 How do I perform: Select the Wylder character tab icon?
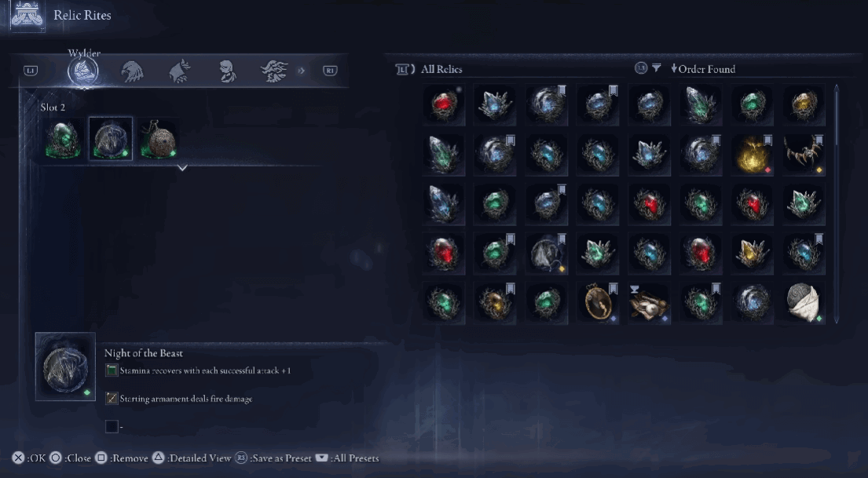click(x=83, y=71)
